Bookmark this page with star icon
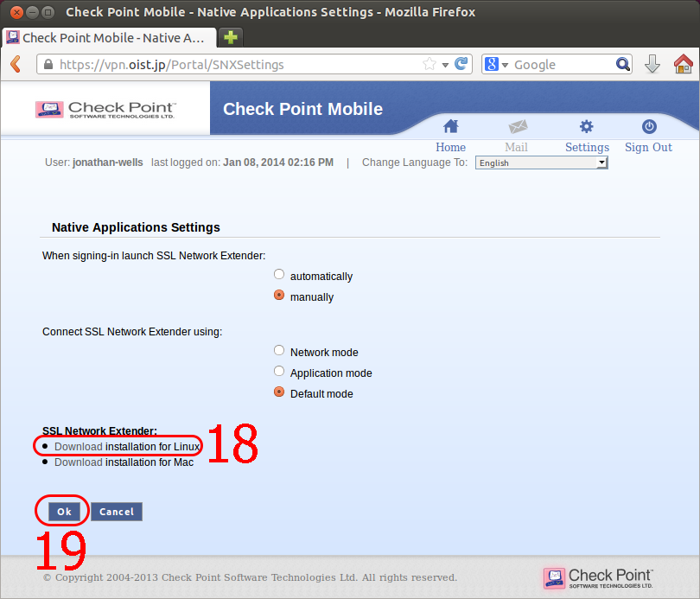Viewport: 700px width, 599px height. click(x=430, y=64)
